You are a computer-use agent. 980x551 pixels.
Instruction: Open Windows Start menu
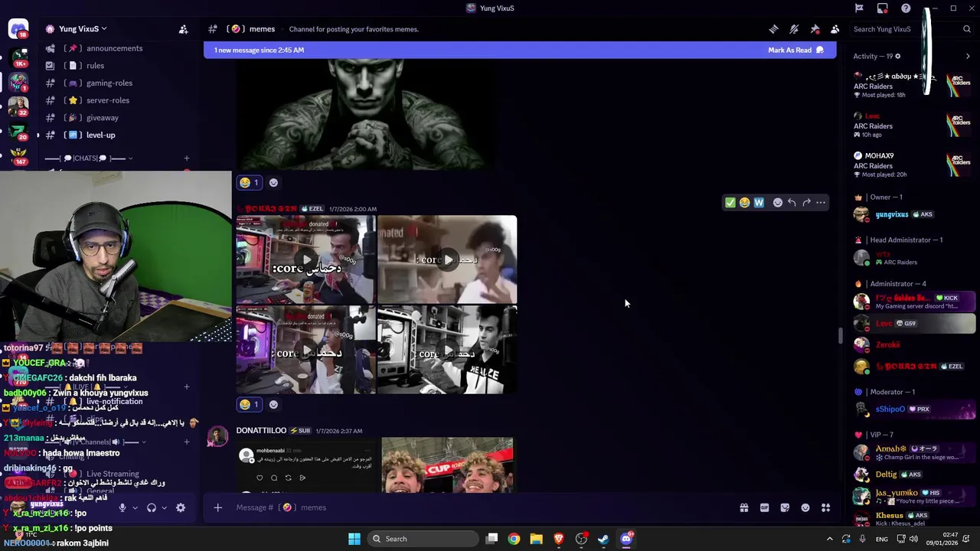click(354, 539)
